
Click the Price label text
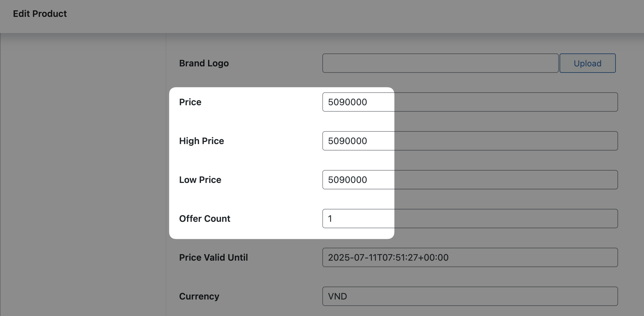pos(190,102)
